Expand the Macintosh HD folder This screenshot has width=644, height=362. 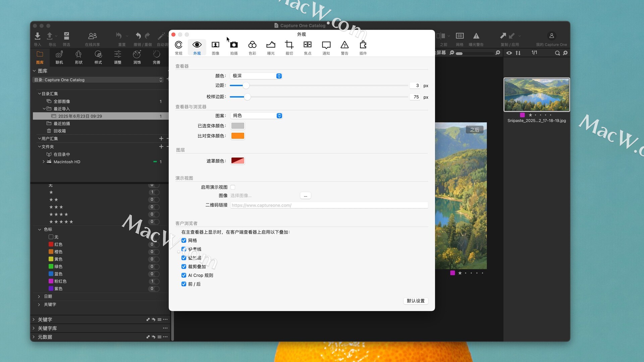click(44, 162)
